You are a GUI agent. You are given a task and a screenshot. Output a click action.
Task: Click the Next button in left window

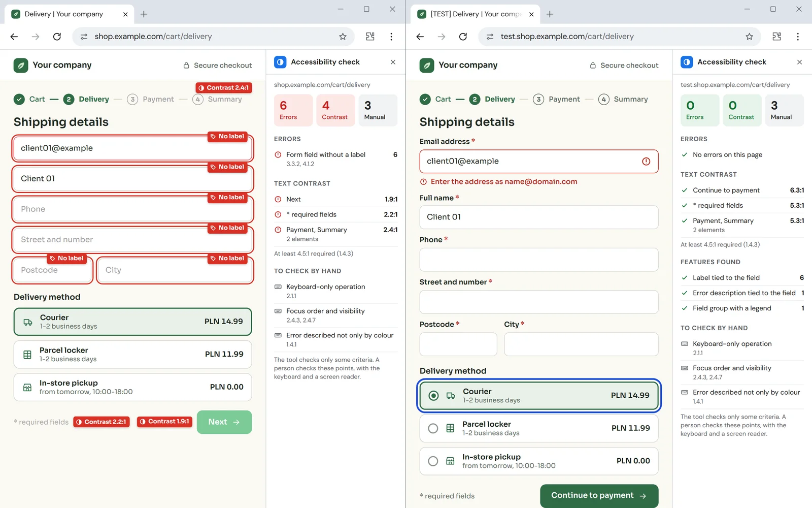(224, 422)
